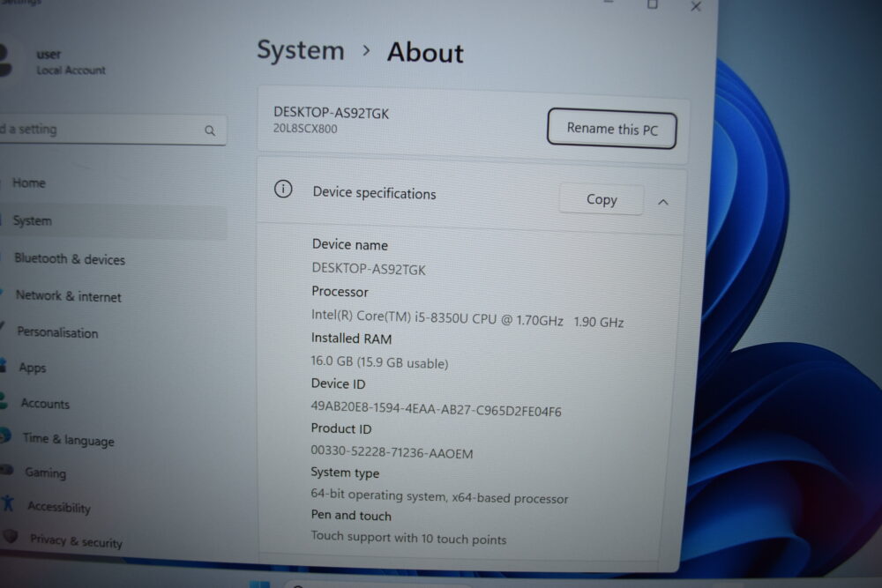Viewport: 882px width, 588px height.
Task: Maximize the Settings window
Action: 652,4
